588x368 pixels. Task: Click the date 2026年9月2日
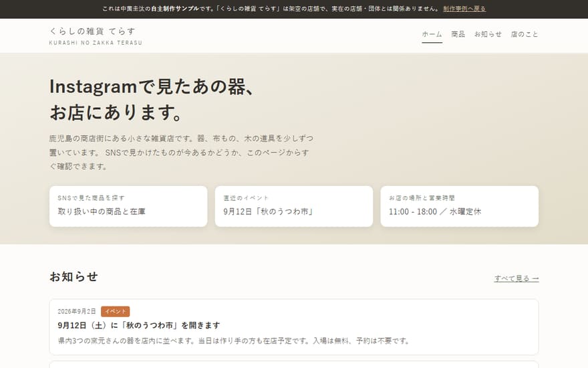(77, 311)
